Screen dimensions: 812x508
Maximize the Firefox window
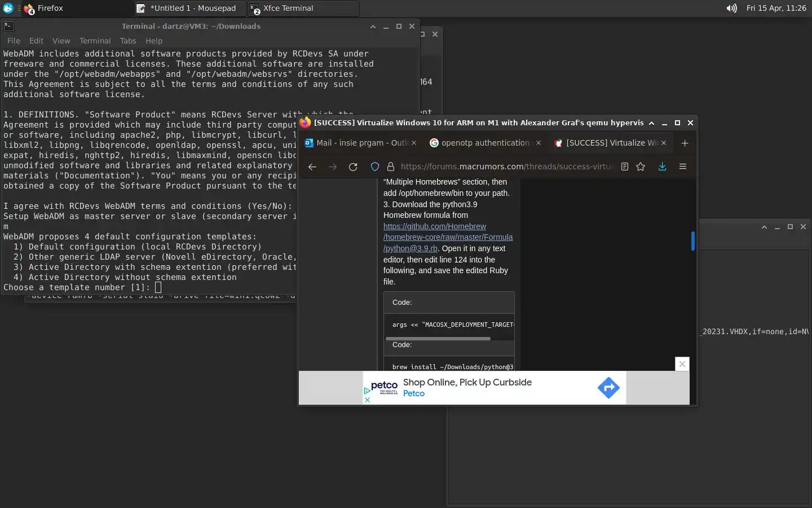[677, 122]
